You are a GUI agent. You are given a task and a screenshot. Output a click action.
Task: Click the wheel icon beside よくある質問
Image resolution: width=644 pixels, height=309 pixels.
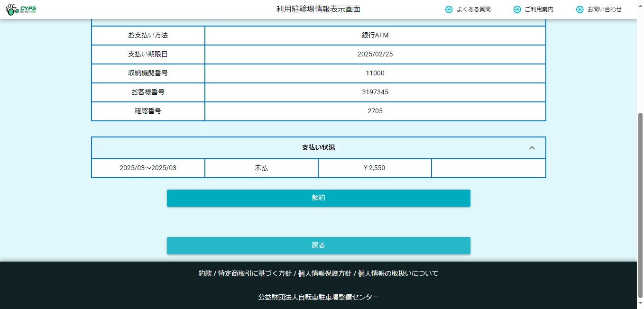tap(449, 9)
